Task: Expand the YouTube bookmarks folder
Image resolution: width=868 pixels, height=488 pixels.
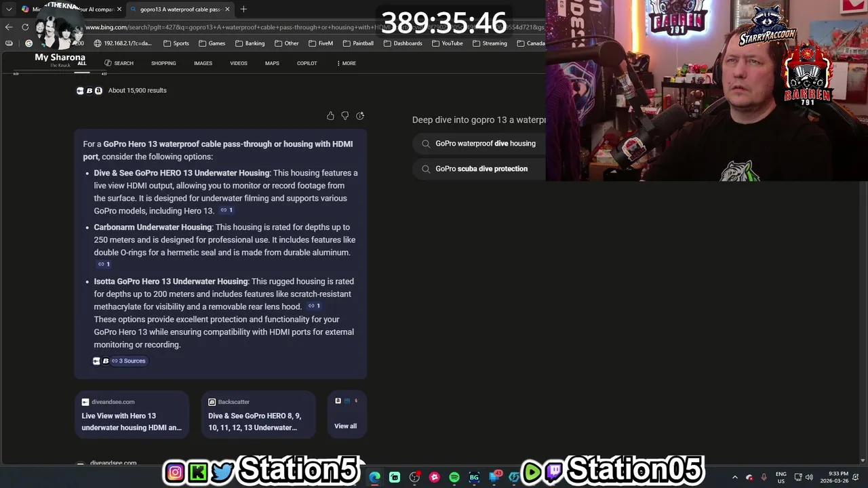Action: [447, 43]
